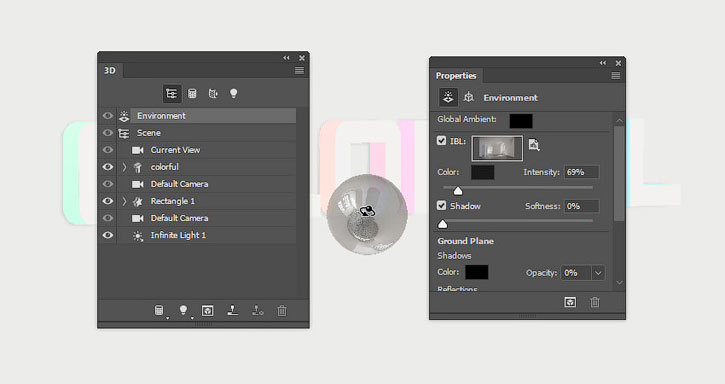This screenshot has width=725, height=384.
Task: Toggle visibility of Current View
Action: click(x=108, y=150)
